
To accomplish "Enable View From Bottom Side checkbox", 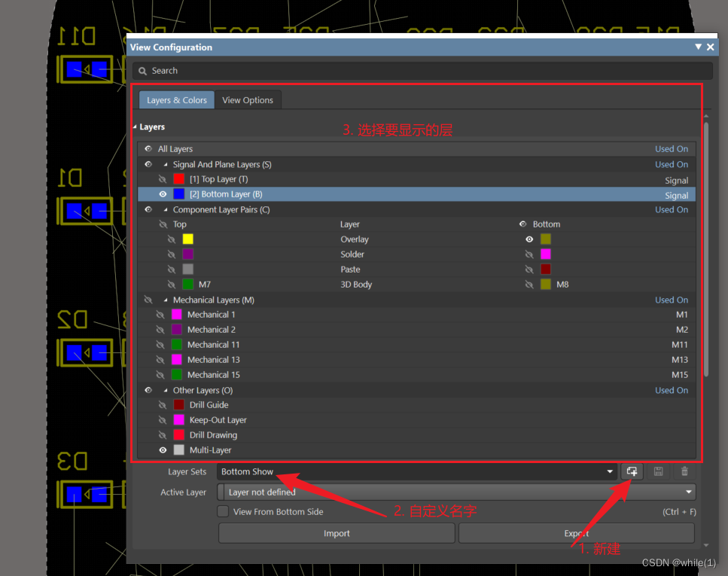I will pos(223,512).
